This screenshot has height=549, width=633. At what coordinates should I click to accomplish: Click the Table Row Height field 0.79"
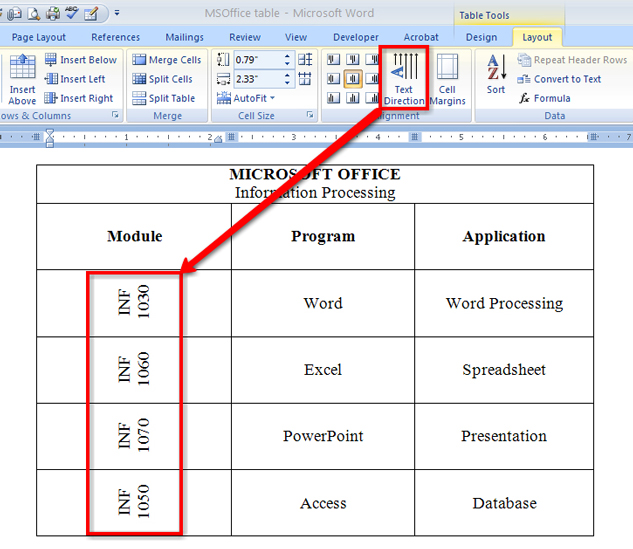(x=258, y=60)
